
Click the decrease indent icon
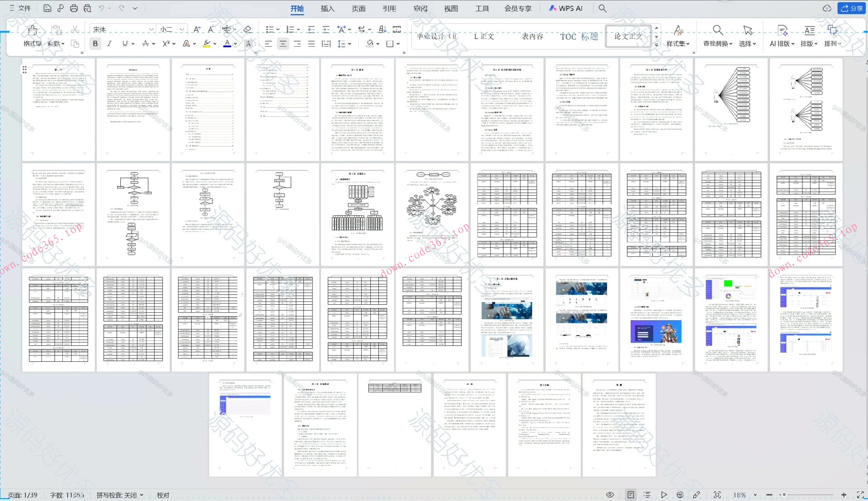coord(311,29)
